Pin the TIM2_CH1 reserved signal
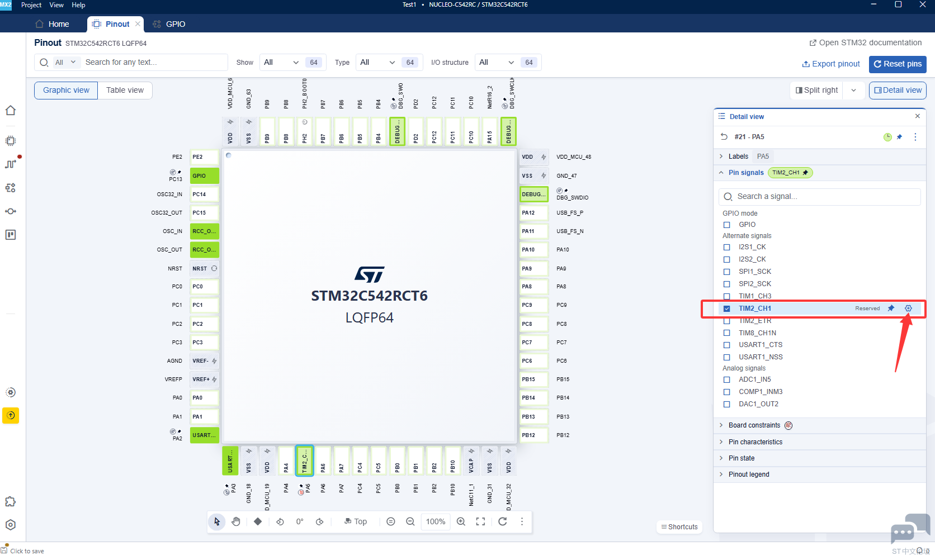Image resolution: width=935 pixels, height=560 pixels. click(891, 309)
